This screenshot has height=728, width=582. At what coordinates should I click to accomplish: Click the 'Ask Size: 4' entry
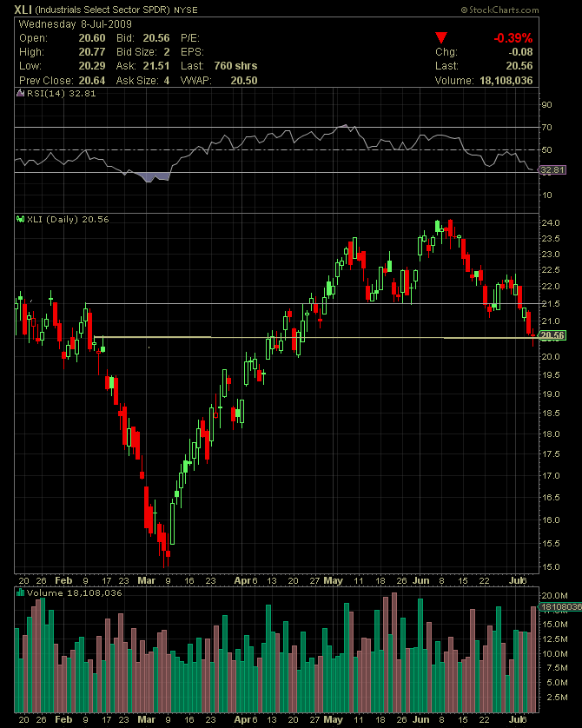(x=143, y=80)
